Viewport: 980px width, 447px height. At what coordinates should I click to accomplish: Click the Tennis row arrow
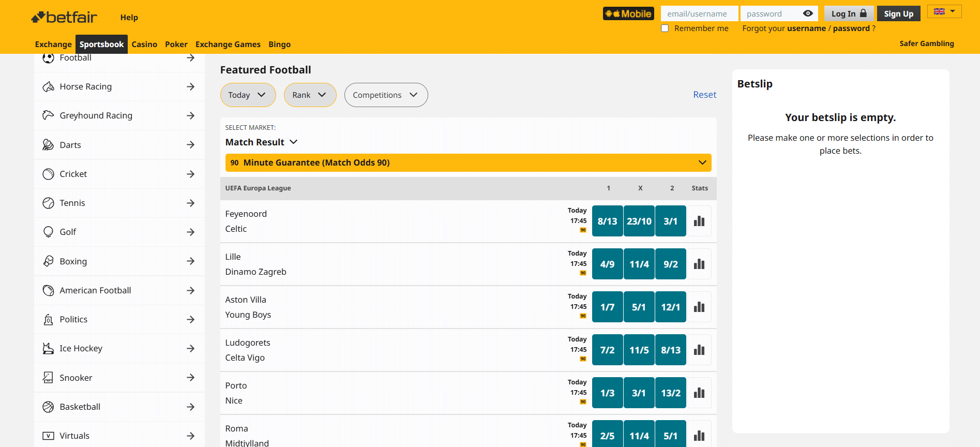(190, 203)
